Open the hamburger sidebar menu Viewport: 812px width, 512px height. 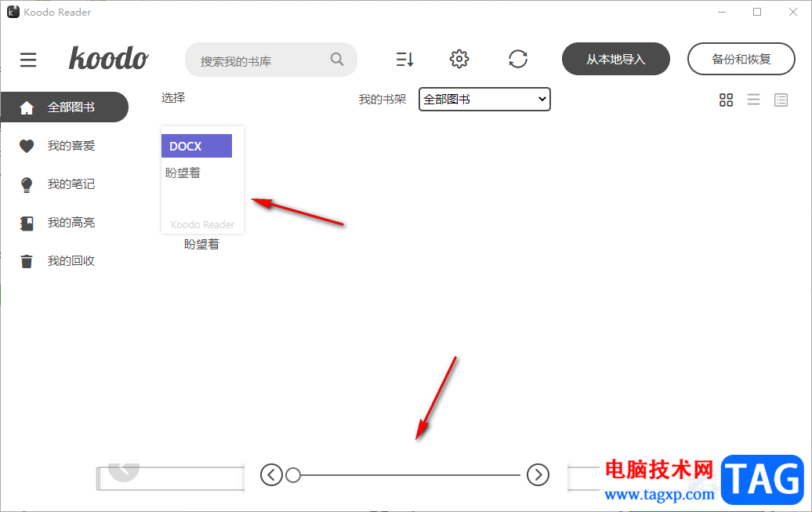click(x=28, y=60)
